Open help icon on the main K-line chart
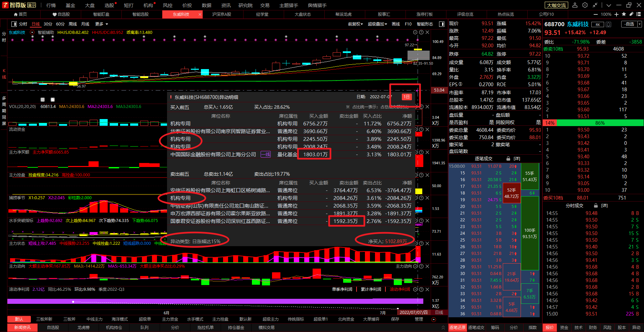Viewport: 644px width, 332px height. point(421,33)
